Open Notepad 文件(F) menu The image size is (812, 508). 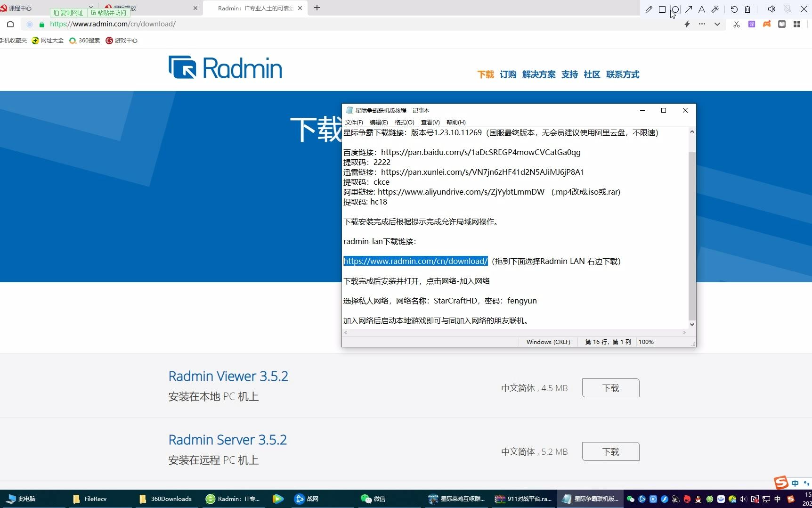tap(354, 123)
